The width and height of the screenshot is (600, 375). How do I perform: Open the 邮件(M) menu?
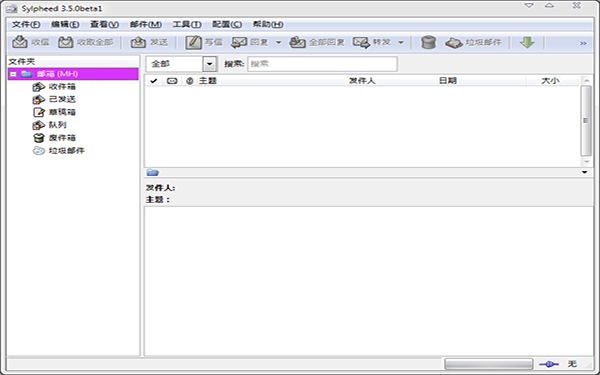click(x=145, y=24)
